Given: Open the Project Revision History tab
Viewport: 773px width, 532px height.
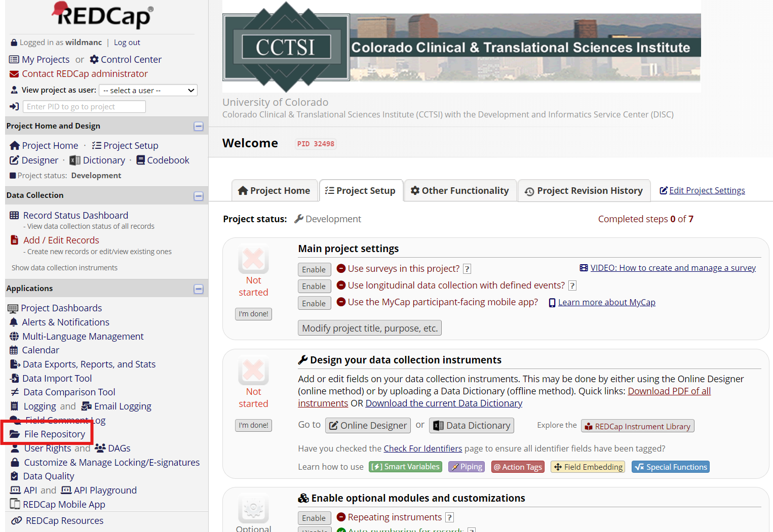Looking at the screenshot, I should coord(584,191).
